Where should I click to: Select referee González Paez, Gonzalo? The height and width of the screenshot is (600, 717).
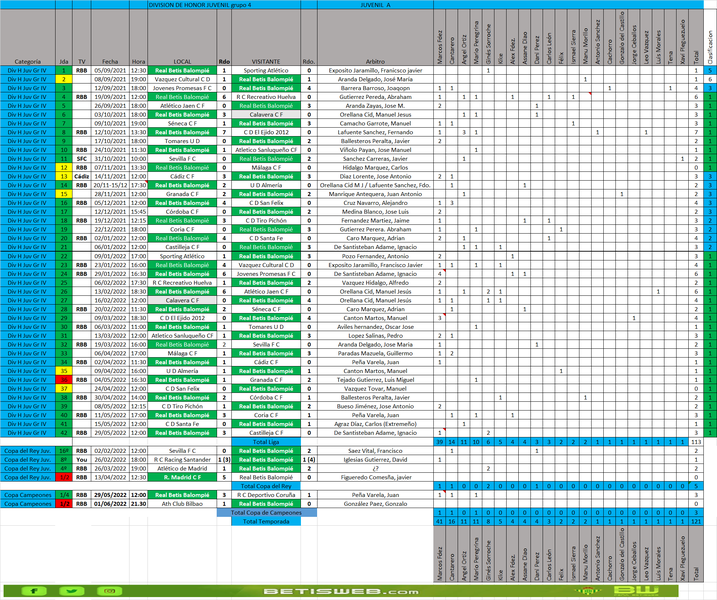pyautogui.click(x=375, y=504)
